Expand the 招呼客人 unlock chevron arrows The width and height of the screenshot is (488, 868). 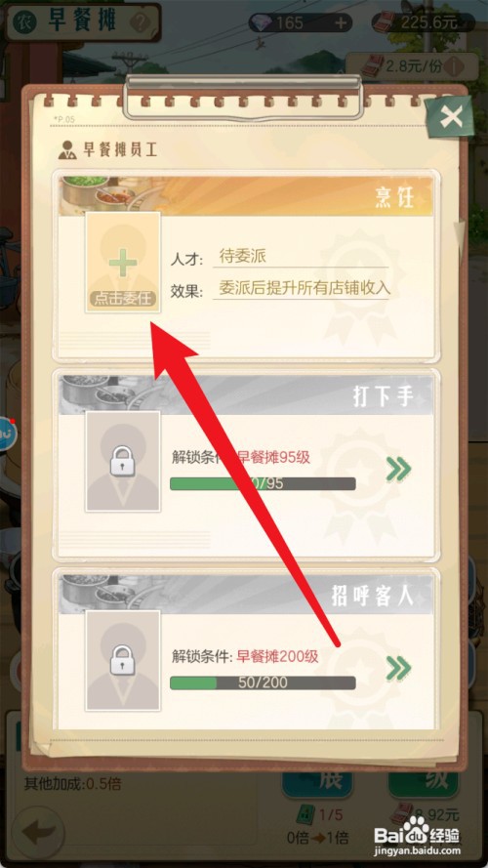[x=398, y=668]
